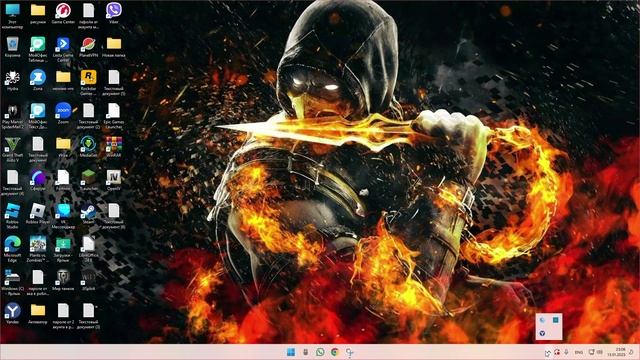
Task: Open the Roblox Player shortcut
Action: pos(38,214)
